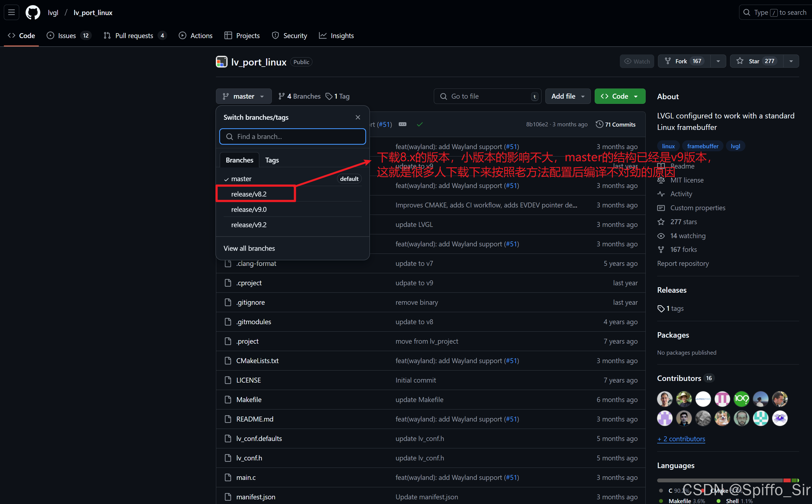Open the green 109 contributor avatar
This screenshot has width=812, height=504.
[x=741, y=399]
